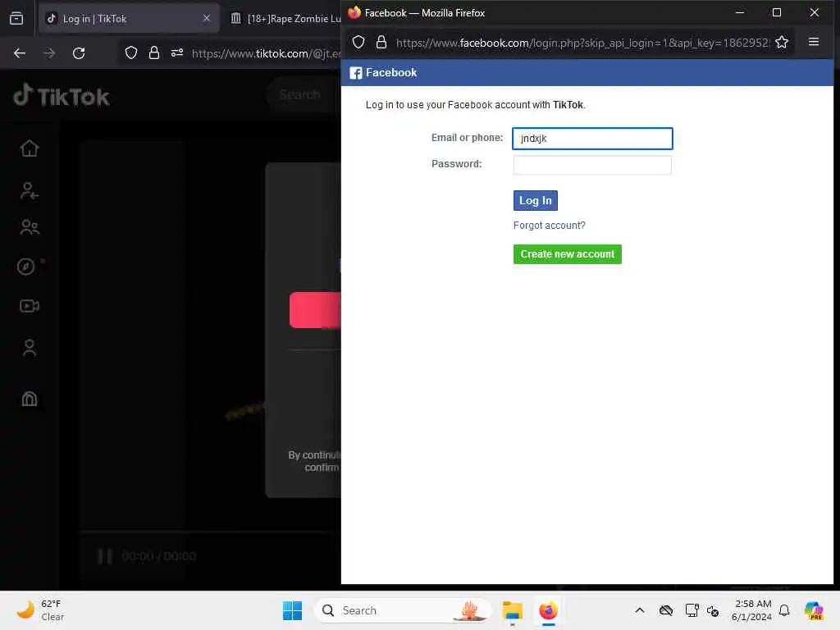Reload the TikTok page
Screen dimensions: 840x630
tap(79, 53)
